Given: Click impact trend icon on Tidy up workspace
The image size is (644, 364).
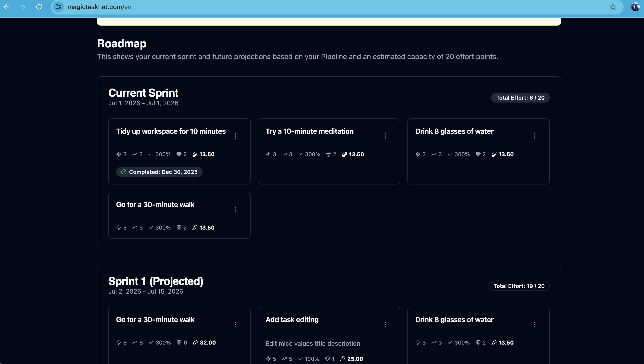Looking at the screenshot, I should click(x=135, y=154).
